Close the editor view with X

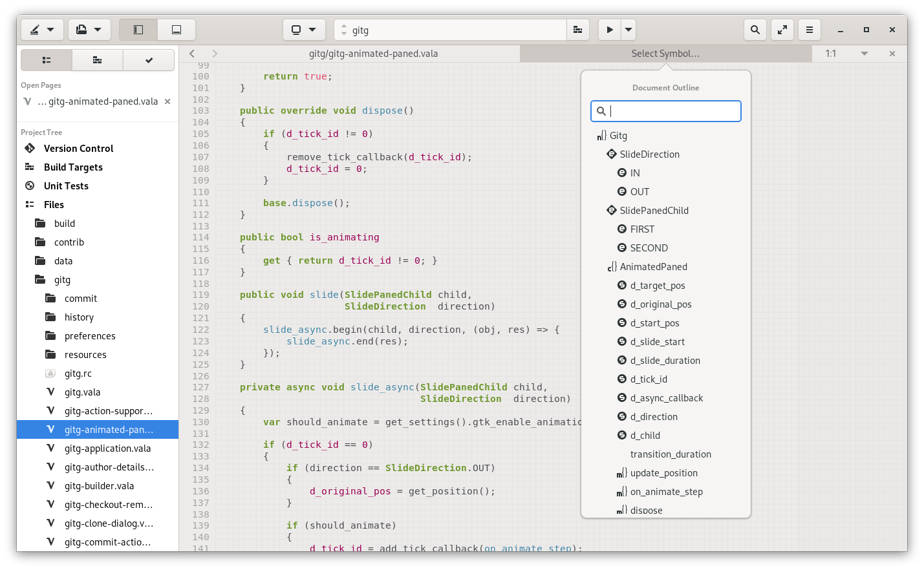click(892, 54)
